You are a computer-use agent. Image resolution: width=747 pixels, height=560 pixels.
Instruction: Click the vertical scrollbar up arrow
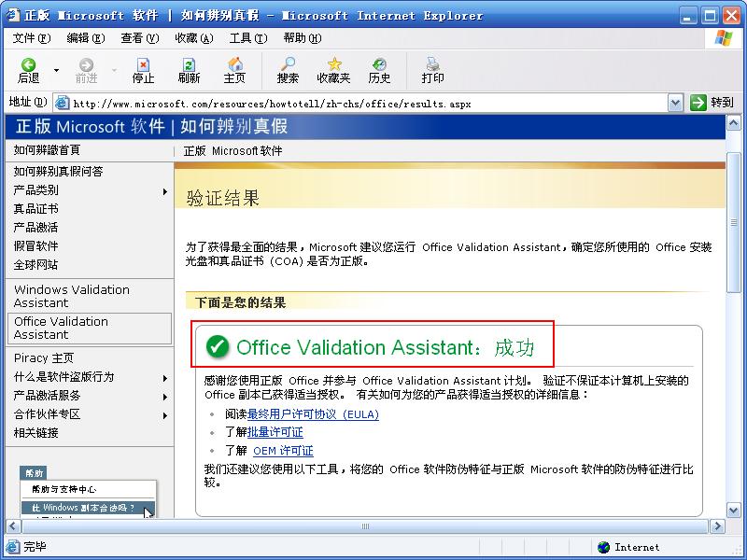click(734, 123)
